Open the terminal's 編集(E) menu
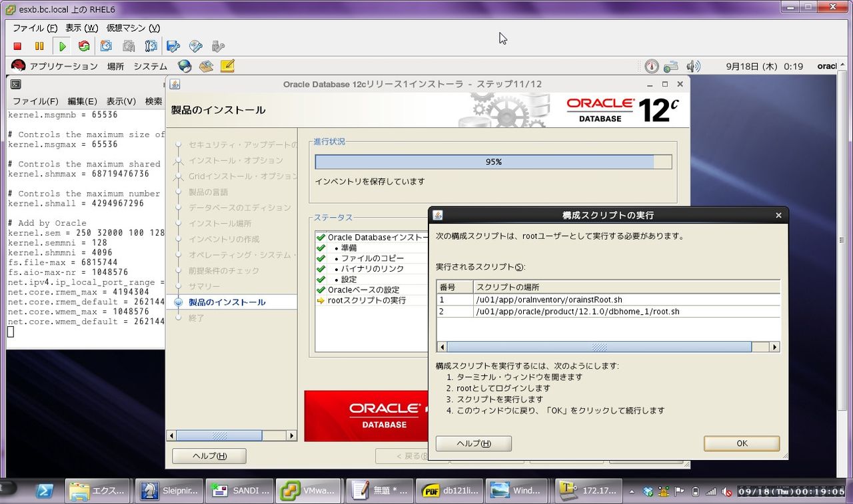Viewport: 853px width, 504px height. pos(82,101)
